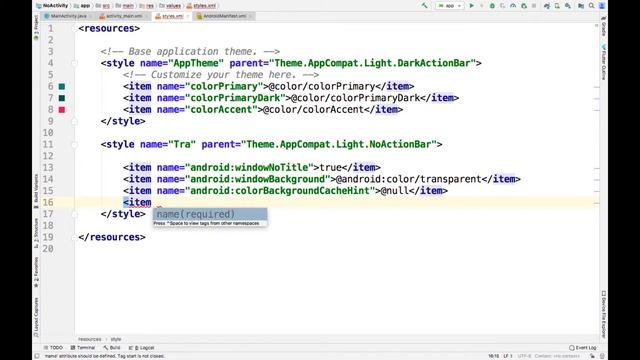Image resolution: width=640 pixels, height=360 pixels.
Task: Click '@android:color/transparent' value on line 14
Action: tap(409, 179)
